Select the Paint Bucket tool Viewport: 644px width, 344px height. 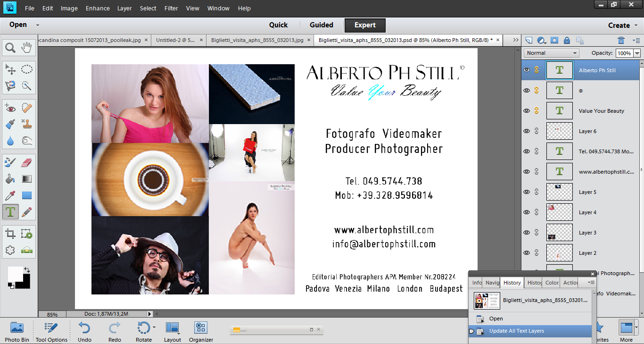(x=11, y=179)
